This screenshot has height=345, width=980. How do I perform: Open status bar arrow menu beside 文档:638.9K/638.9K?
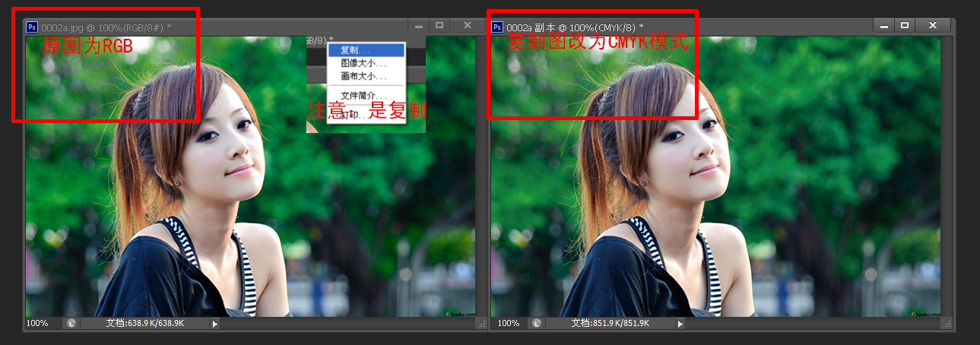(215, 324)
